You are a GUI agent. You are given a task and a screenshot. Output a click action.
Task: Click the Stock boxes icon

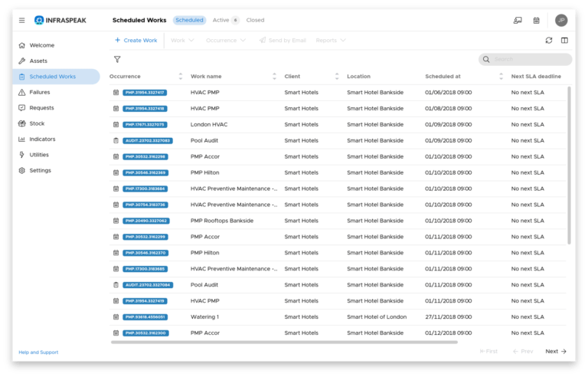point(21,123)
